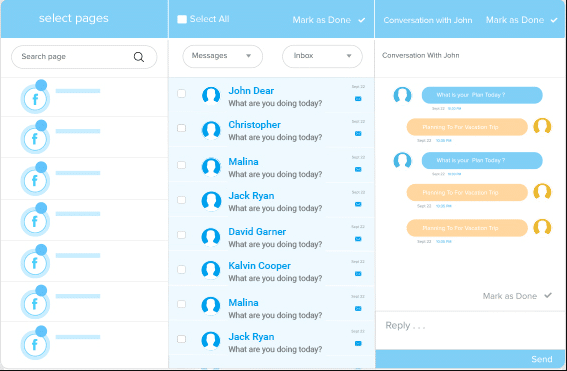Click John Dear's avatar icon
Viewport: 567px width, 371px height.
pyautogui.click(x=211, y=96)
